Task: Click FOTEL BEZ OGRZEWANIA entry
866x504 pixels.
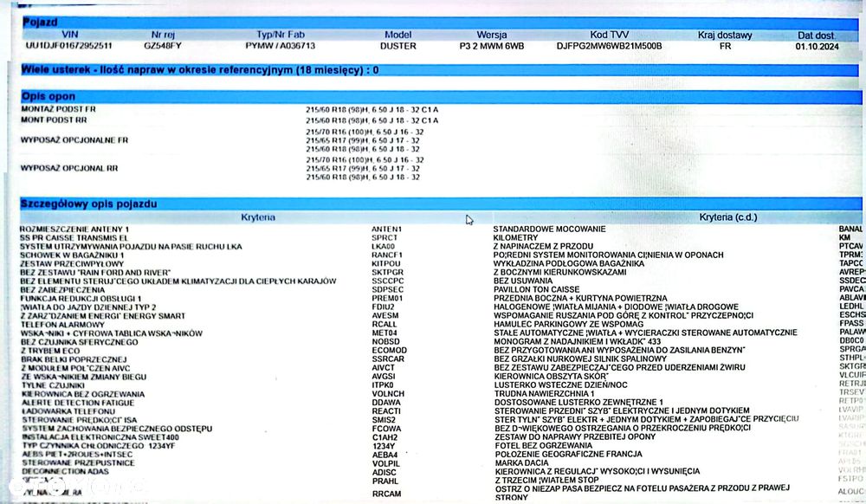Action: (x=543, y=445)
